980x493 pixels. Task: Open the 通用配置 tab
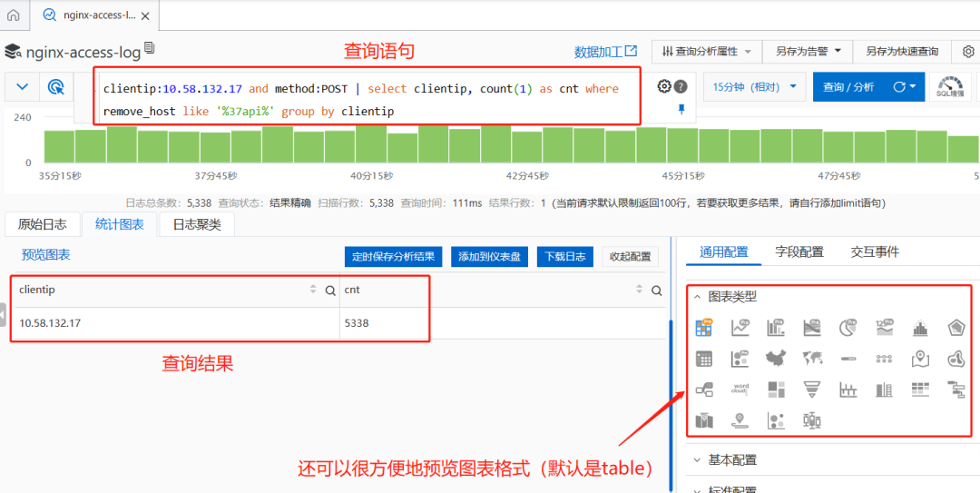click(723, 252)
